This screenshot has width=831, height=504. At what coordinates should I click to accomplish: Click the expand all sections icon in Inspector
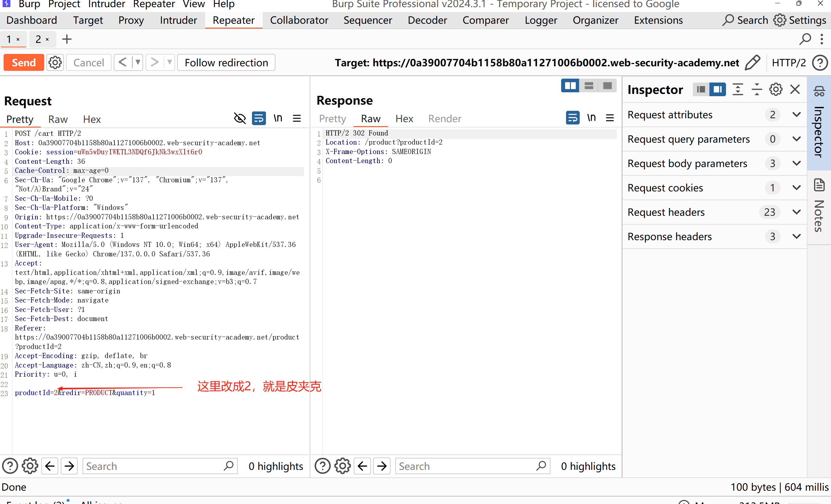pyautogui.click(x=738, y=89)
